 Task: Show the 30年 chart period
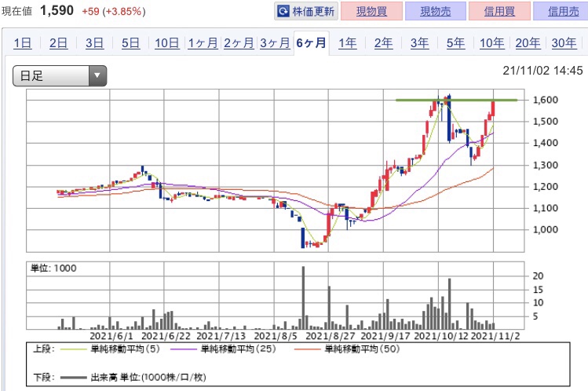pos(564,43)
